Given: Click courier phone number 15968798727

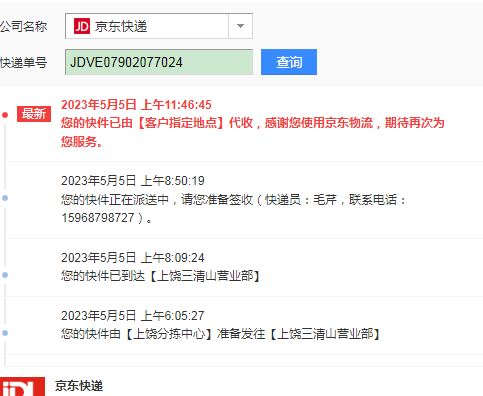Looking at the screenshot, I should (98, 218).
